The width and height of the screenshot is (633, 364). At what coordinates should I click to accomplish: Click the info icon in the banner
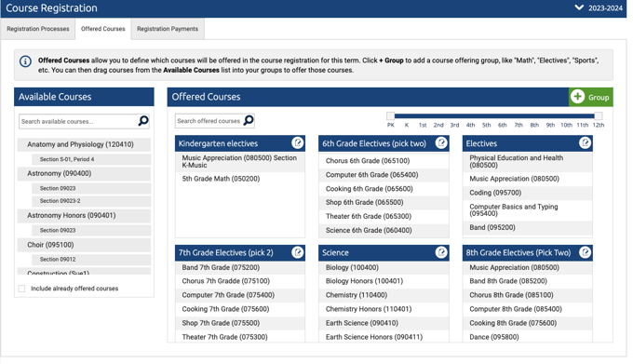coord(25,61)
